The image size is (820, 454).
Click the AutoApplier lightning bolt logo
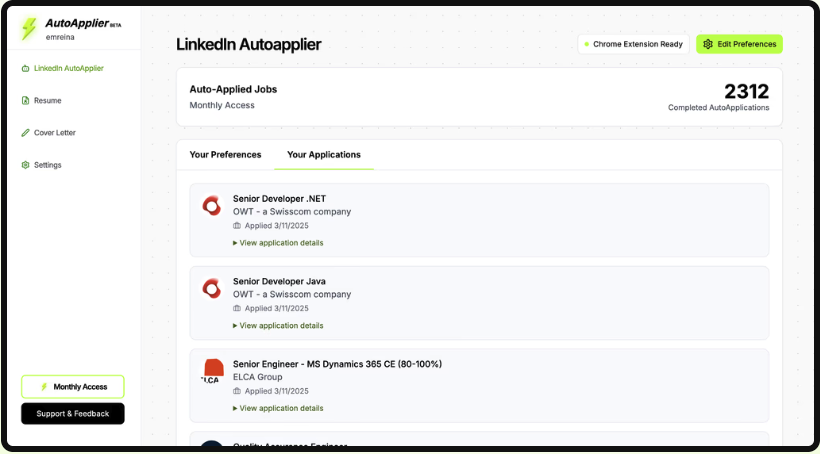29,29
